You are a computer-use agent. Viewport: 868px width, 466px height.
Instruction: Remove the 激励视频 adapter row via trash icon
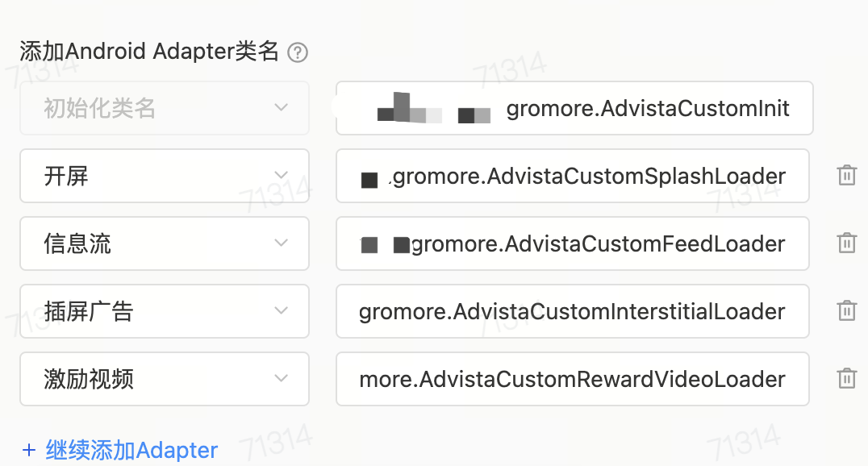(846, 379)
